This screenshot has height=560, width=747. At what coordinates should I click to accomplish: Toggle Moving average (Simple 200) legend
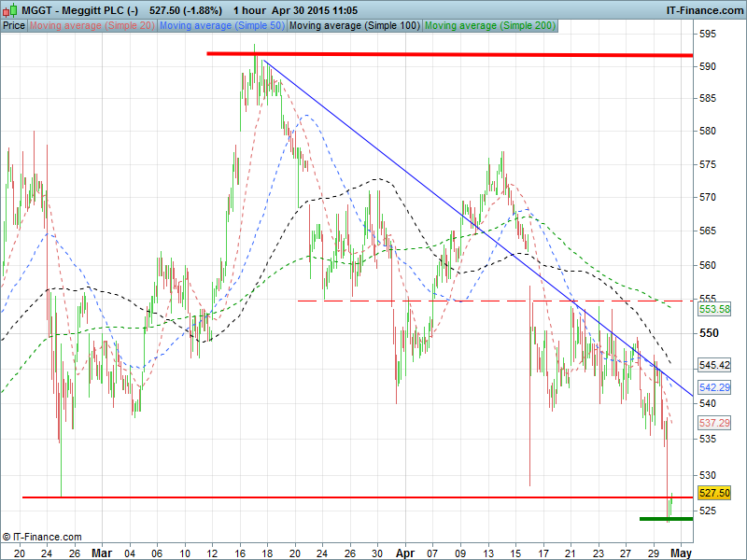[x=489, y=25]
